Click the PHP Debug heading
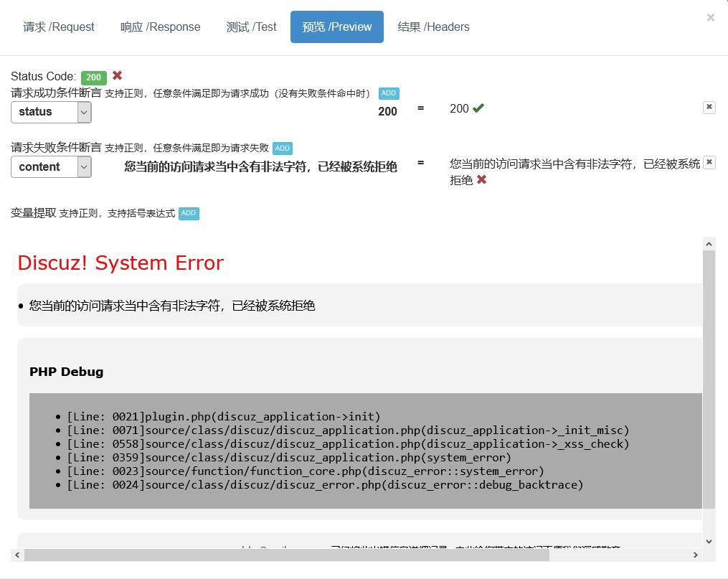 (67, 372)
